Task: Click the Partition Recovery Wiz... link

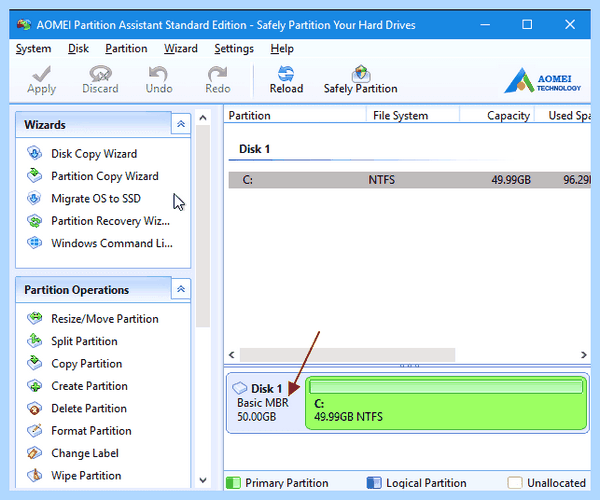Action: (111, 221)
